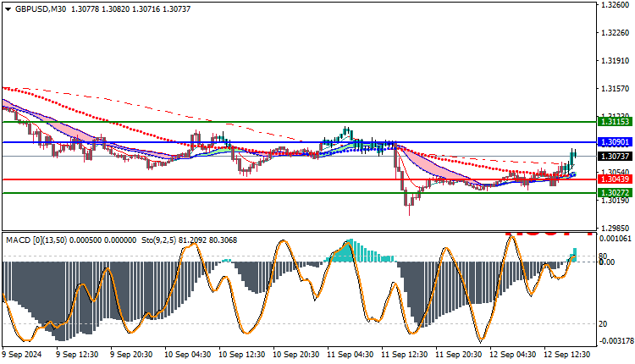The image size is (635, 364).
Task: Click the black 1.30737 current price label
Action: [x=615, y=157]
